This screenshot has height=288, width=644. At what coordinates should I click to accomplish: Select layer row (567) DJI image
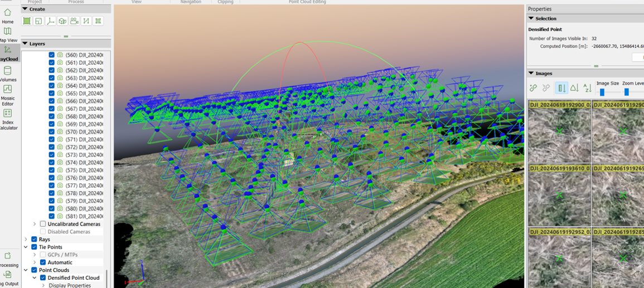[x=76, y=109]
